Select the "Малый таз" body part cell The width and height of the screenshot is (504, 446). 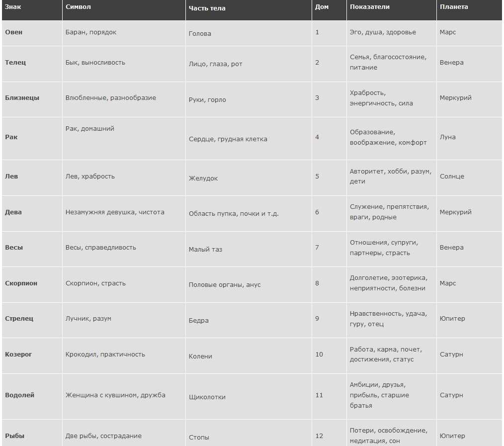[205, 250]
